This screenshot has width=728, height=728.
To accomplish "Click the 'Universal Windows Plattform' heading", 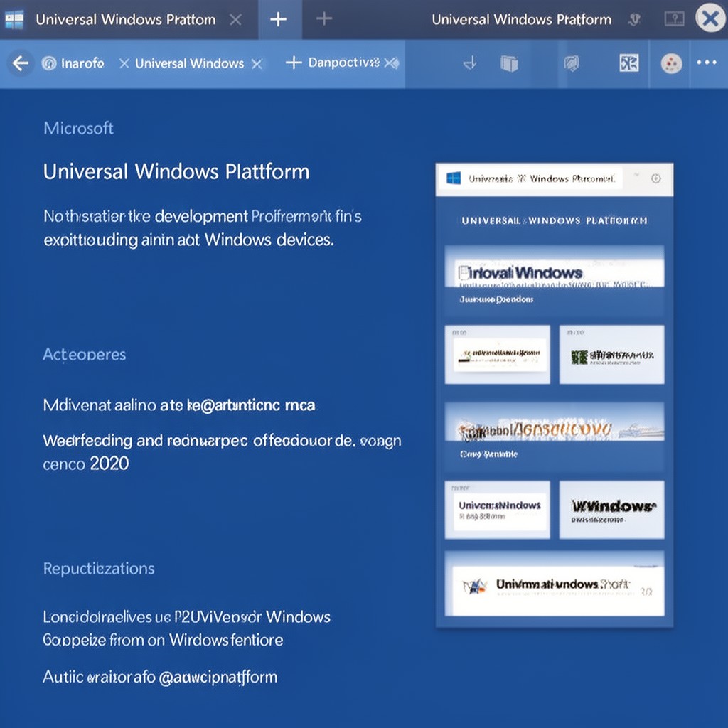I will [176, 171].
